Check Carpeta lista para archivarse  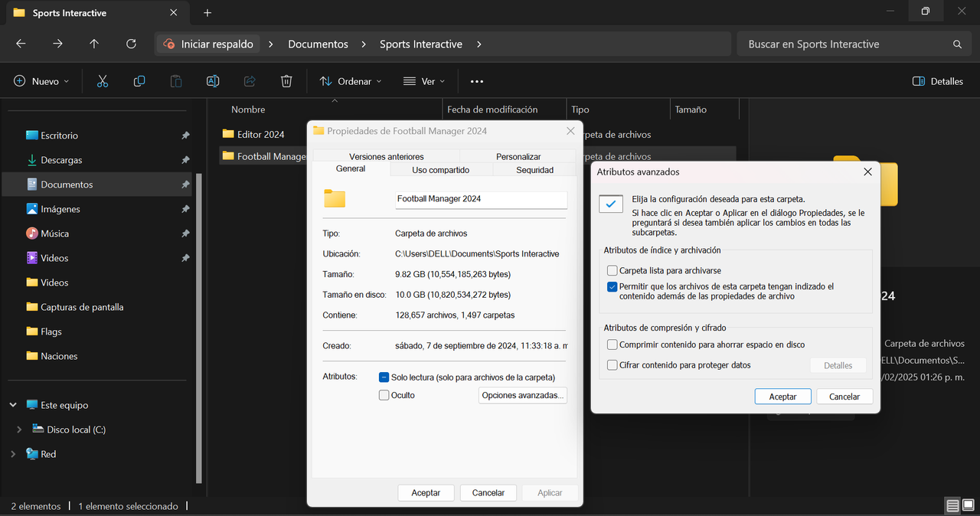click(612, 270)
